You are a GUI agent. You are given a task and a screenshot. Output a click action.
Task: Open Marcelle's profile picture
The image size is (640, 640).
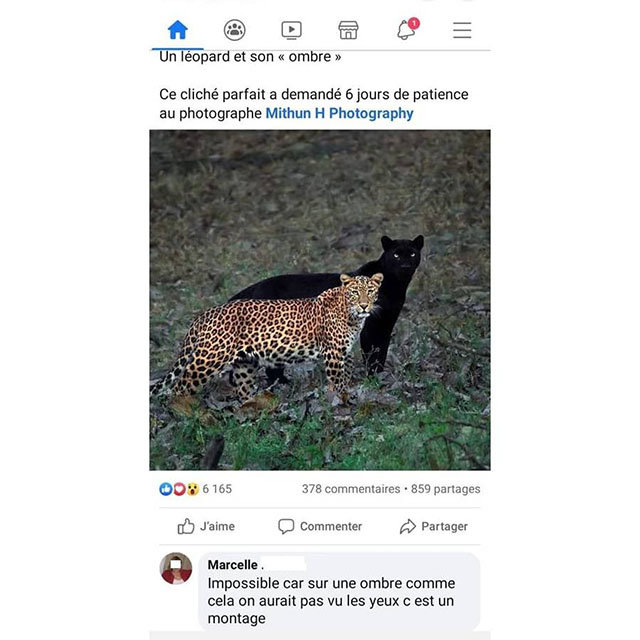coord(176,568)
